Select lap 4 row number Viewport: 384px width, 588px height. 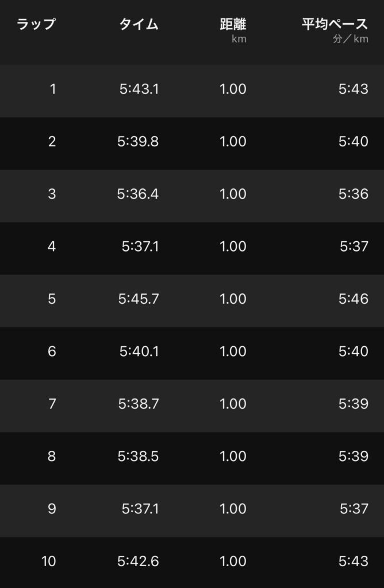(52, 246)
